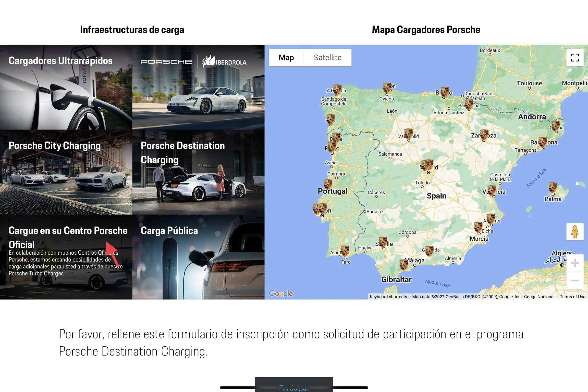Open the Carga Pública tile

tap(198, 257)
